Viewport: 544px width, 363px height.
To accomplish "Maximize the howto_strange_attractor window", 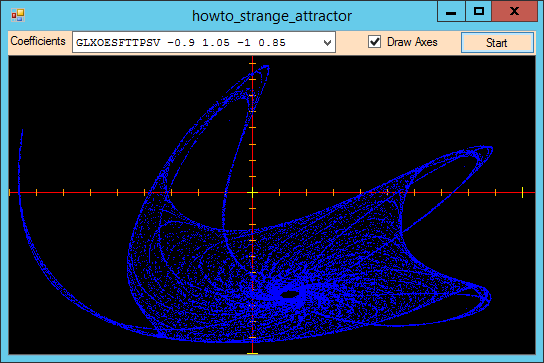I will (479, 12).
